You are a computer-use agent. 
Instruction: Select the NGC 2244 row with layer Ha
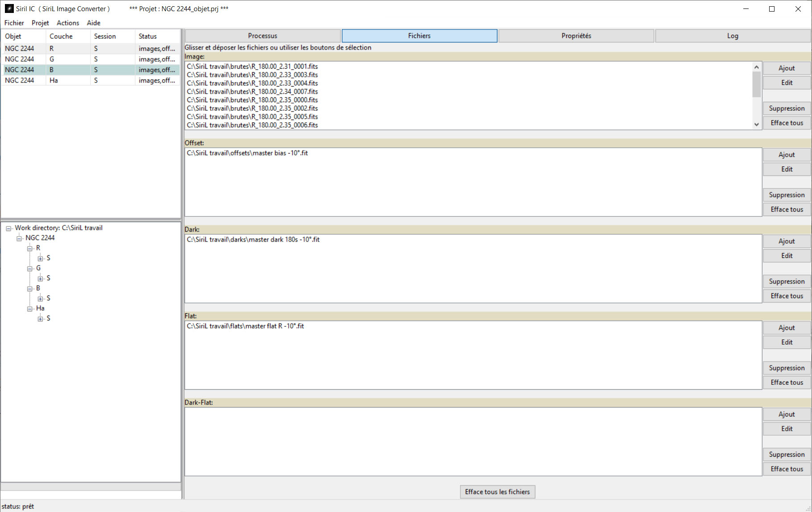coord(91,81)
